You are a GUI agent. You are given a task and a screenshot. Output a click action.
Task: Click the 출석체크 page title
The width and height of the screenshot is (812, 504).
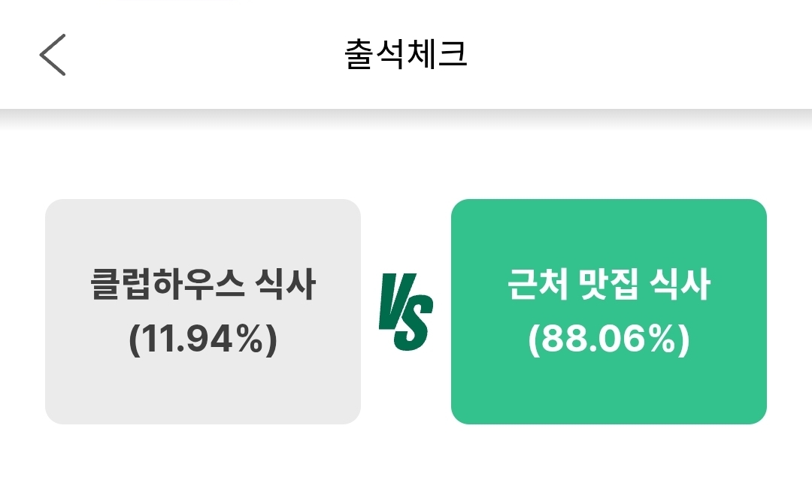click(x=406, y=55)
